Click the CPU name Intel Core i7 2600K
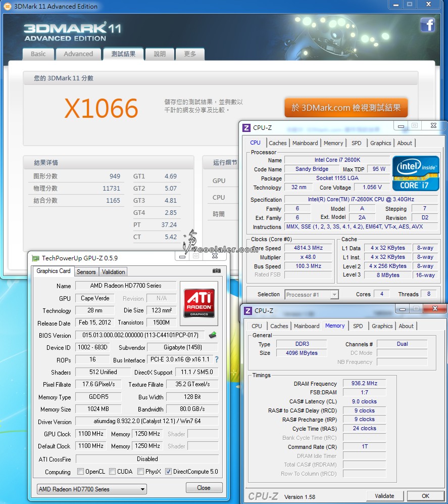Viewport: 448px width, 504px height. pyautogui.click(x=337, y=160)
